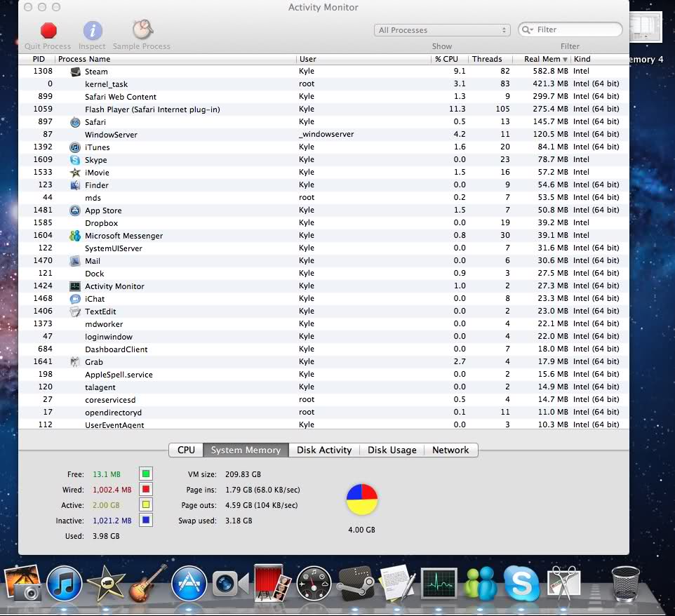675x616 pixels.
Task: Open GarageBand guitar from the Dock
Action: click(x=147, y=583)
